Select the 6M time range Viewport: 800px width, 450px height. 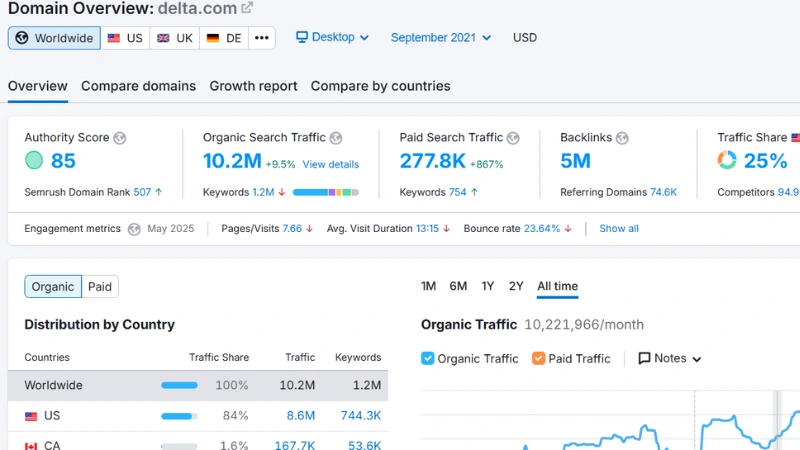(458, 286)
